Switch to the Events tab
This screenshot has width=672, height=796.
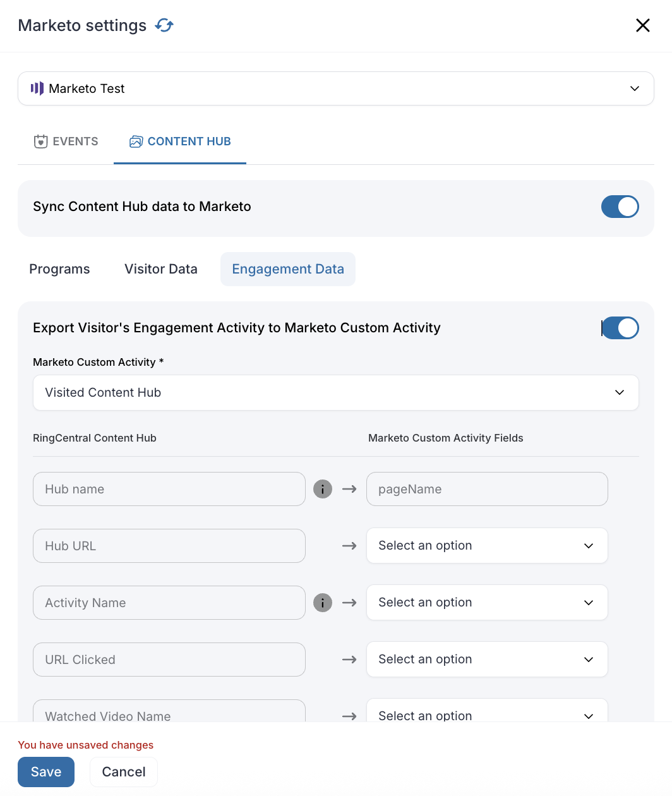tap(66, 142)
